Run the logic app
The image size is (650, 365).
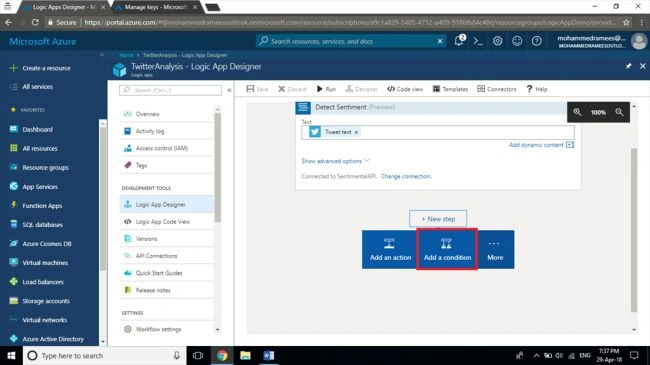click(326, 89)
